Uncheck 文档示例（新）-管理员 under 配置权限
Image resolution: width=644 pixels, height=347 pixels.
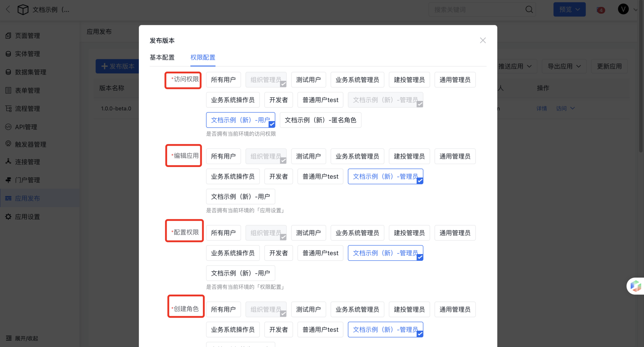pos(385,253)
